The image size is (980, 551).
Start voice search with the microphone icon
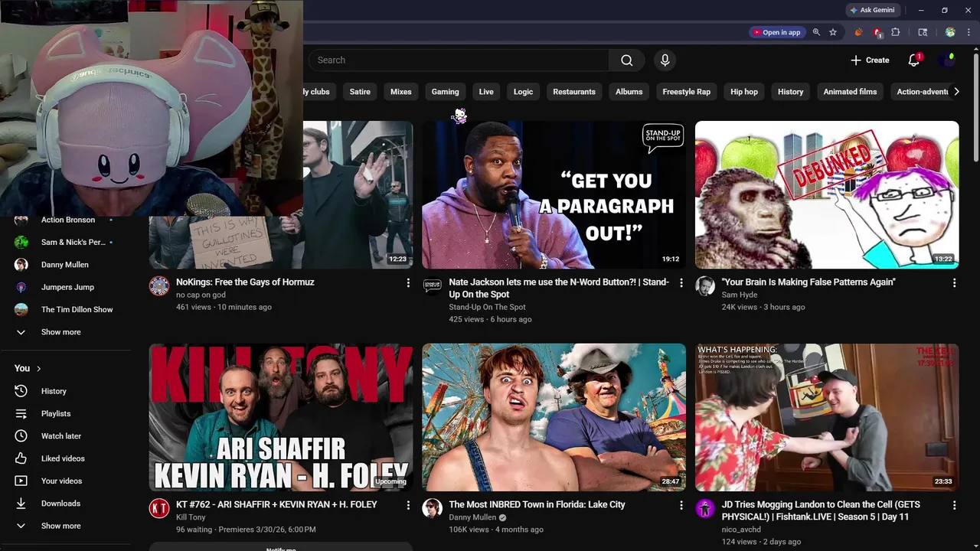(x=665, y=60)
